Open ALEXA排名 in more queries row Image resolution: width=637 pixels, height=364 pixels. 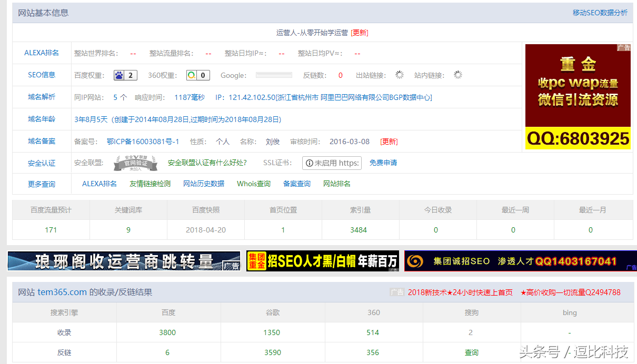pyautogui.click(x=99, y=184)
